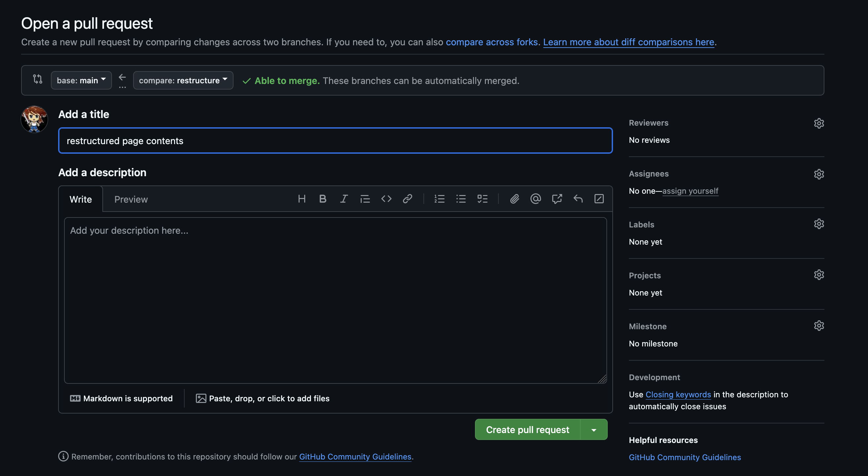Click the 'Able to merge.' status text
Image resolution: width=868 pixels, height=476 pixels.
[287, 81]
